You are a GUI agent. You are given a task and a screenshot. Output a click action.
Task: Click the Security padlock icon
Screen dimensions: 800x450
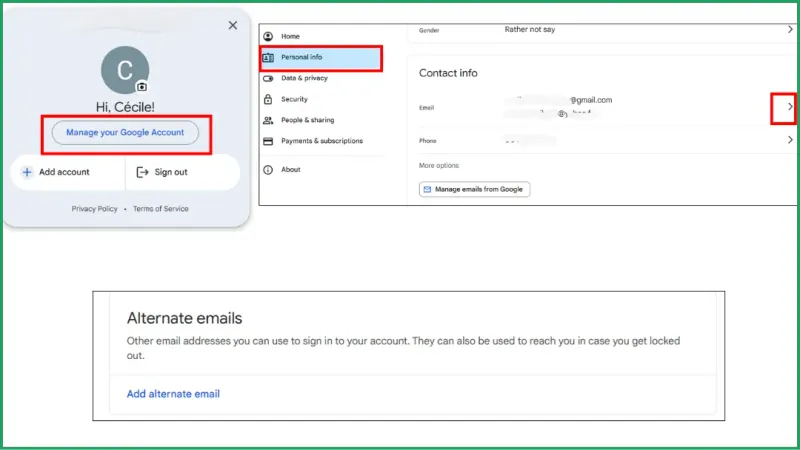tap(268, 99)
